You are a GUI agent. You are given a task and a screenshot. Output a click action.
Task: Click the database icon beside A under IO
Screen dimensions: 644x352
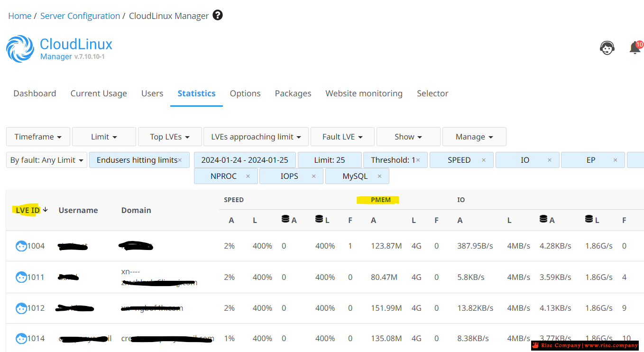543,219
